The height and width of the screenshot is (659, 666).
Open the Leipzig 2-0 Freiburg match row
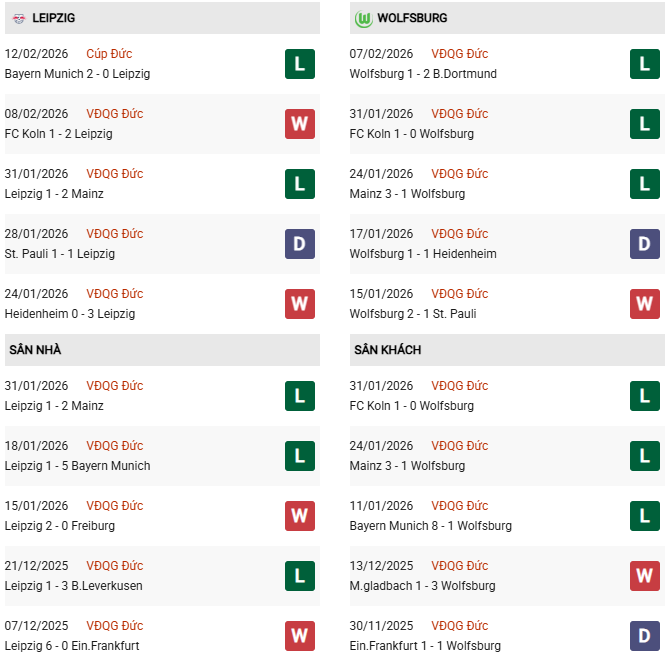60,526
